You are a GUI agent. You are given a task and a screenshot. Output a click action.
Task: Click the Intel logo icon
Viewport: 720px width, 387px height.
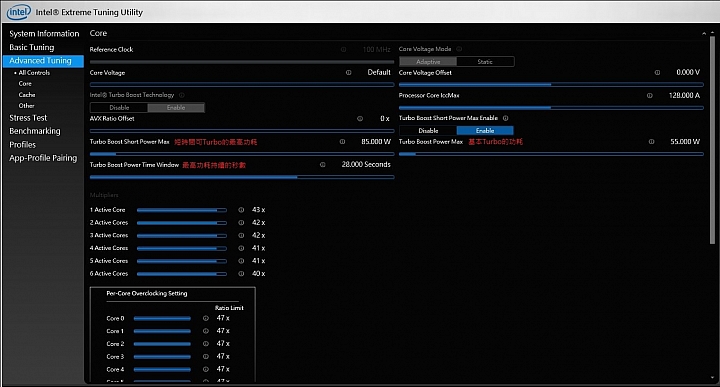point(19,12)
